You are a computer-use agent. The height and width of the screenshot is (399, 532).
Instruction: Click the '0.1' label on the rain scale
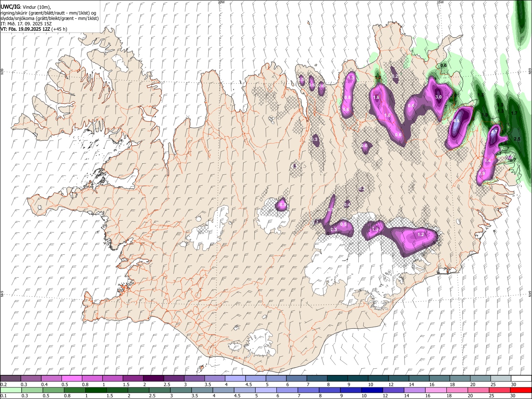3,396
